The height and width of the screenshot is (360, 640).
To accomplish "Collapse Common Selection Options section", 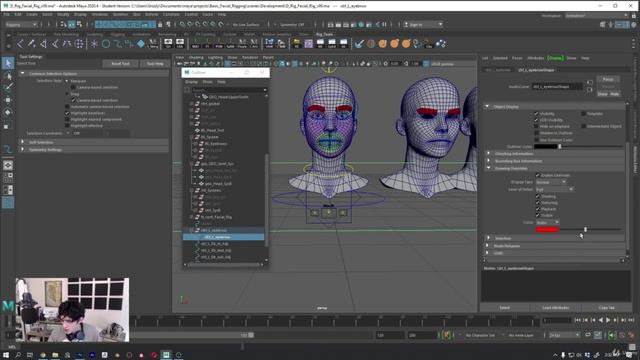I will point(23,73).
